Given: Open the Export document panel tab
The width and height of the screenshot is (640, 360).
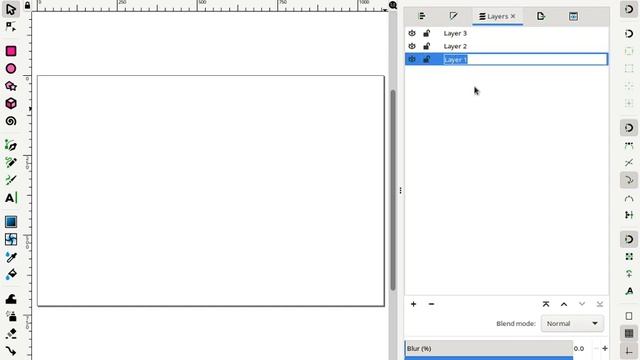Looking at the screenshot, I should [x=541, y=16].
